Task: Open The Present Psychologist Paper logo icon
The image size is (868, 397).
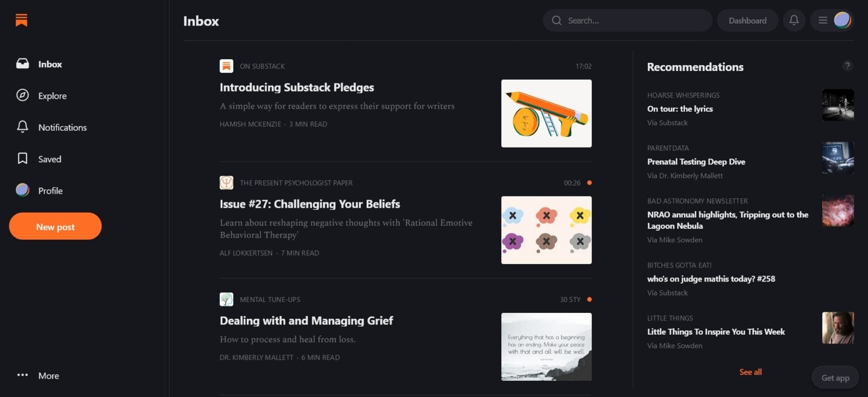Action: pyautogui.click(x=226, y=182)
